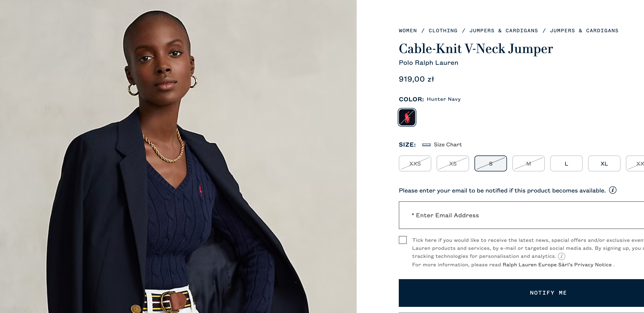Click the model product photo

point(178,156)
